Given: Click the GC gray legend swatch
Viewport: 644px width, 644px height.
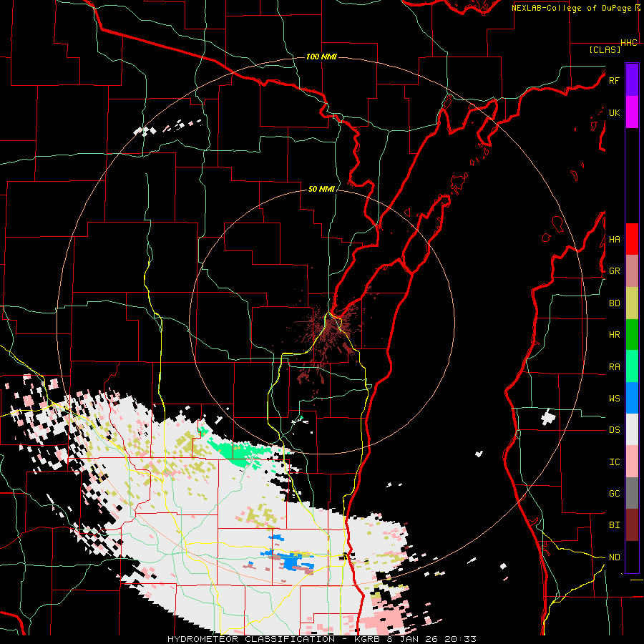Looking at the screenshot, I should tap(632, 493).
